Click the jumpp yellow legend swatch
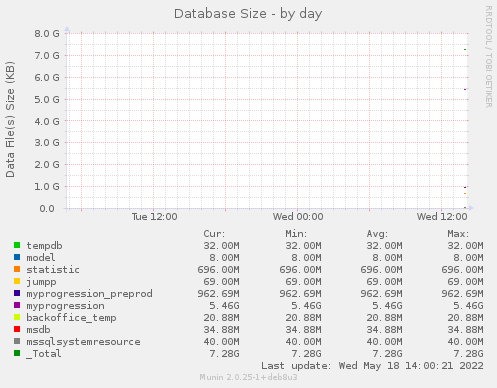 (x=17, y=281)
